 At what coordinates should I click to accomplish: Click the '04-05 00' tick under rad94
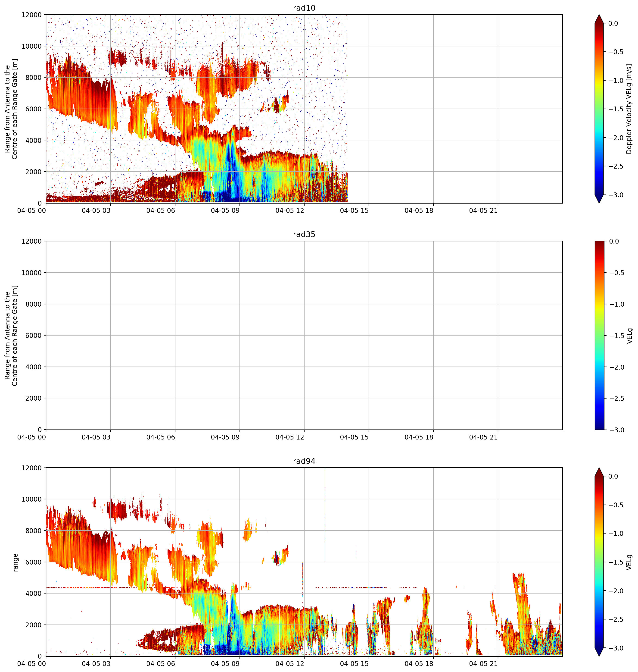32,664
